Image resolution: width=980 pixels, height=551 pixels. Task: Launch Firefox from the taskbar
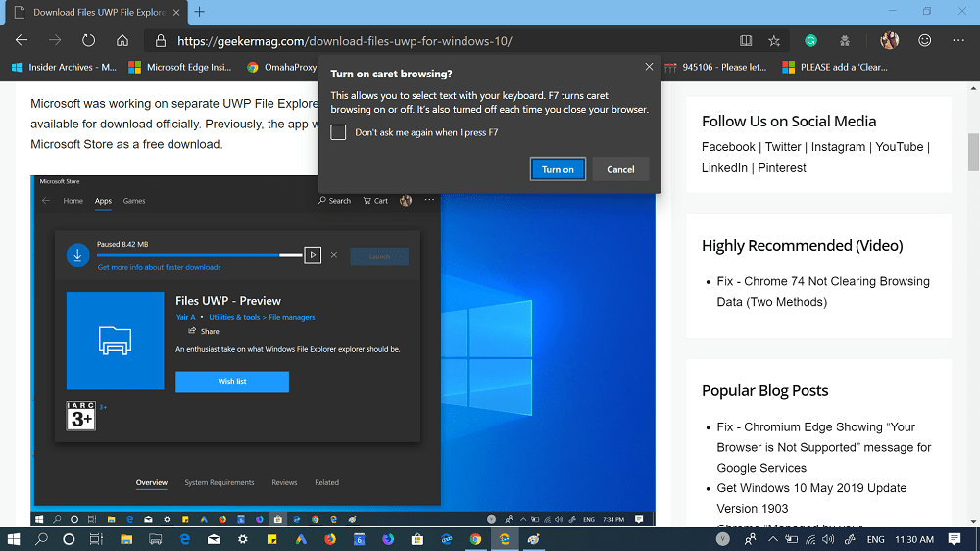[x=330, y=539]
